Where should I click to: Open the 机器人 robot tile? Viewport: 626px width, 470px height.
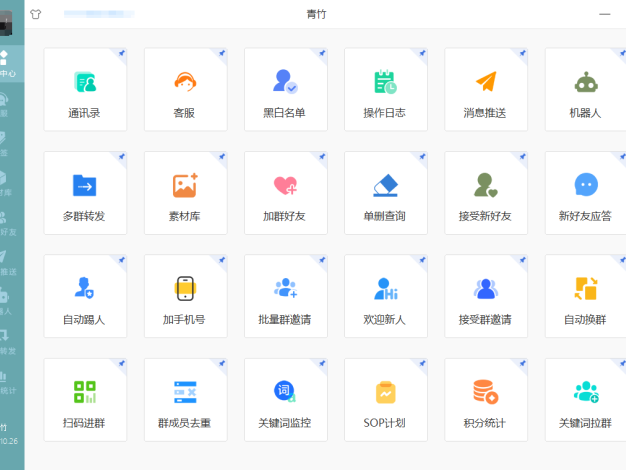[586, 89]
